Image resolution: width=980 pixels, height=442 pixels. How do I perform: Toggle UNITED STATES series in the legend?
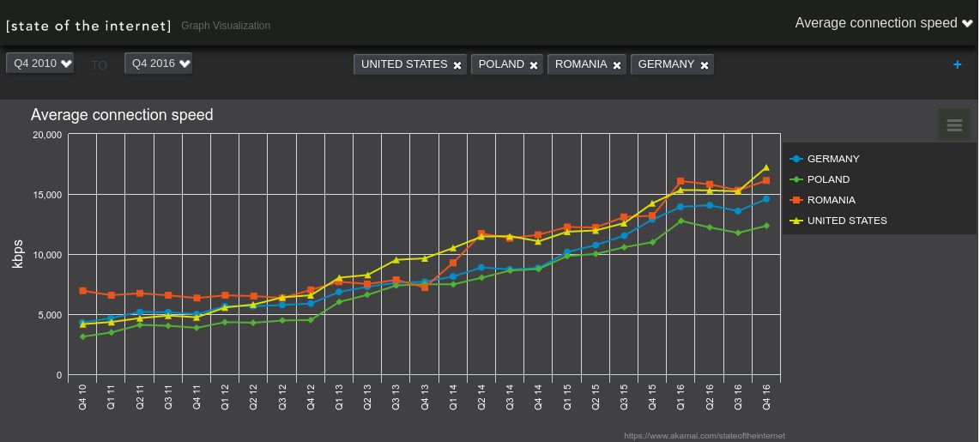pyautogui.click(x=838, y=221)
